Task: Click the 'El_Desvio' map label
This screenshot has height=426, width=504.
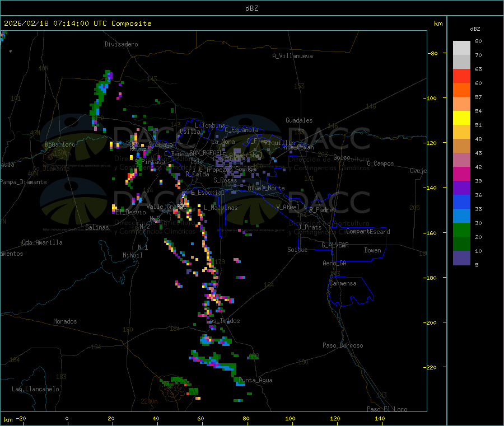Action: [x=131, y=212]
